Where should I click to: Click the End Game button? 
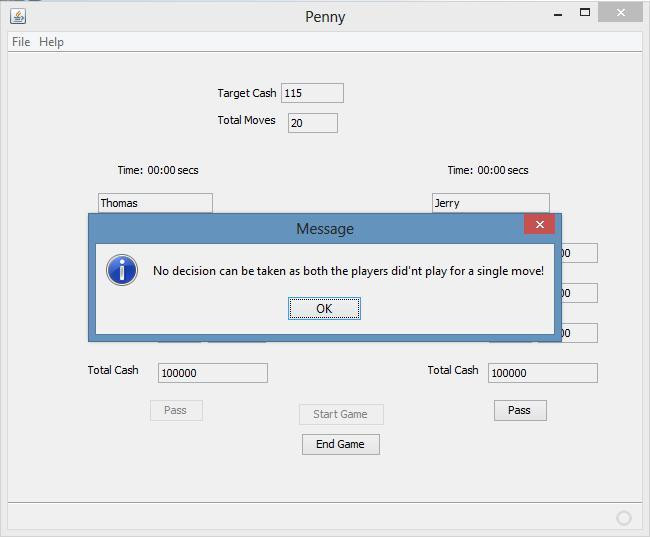[340, 444]
